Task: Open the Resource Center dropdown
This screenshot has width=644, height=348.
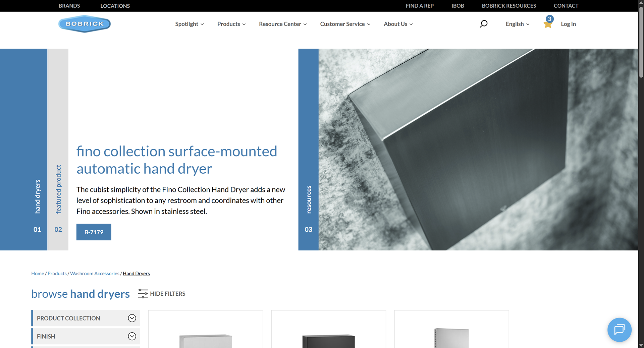Action: [x=283, y=24]
